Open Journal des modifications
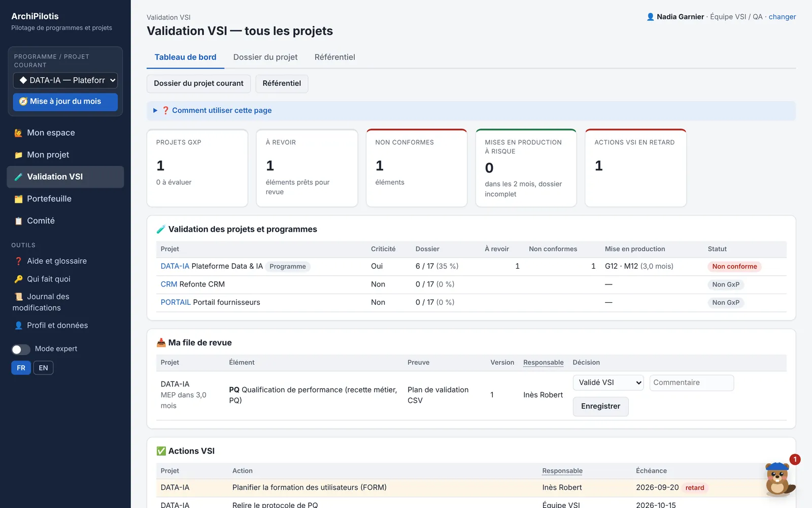Image resolution: width=812 pixels, height=508 pixels. tap(65, 302)
